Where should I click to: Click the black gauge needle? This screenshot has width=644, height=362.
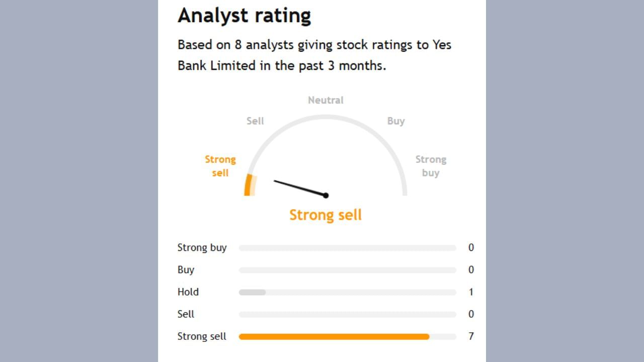click(x=299, y=188)
